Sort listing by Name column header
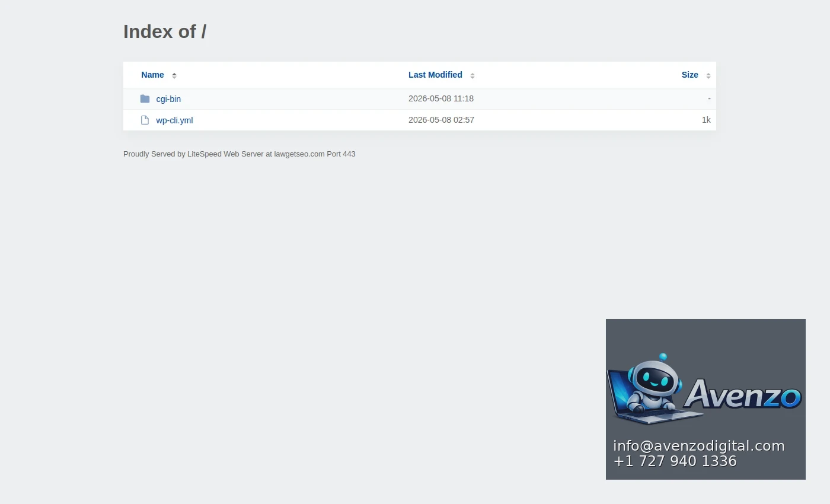The width and height of the screenshot is (830, 504). [x=152, y=75]
